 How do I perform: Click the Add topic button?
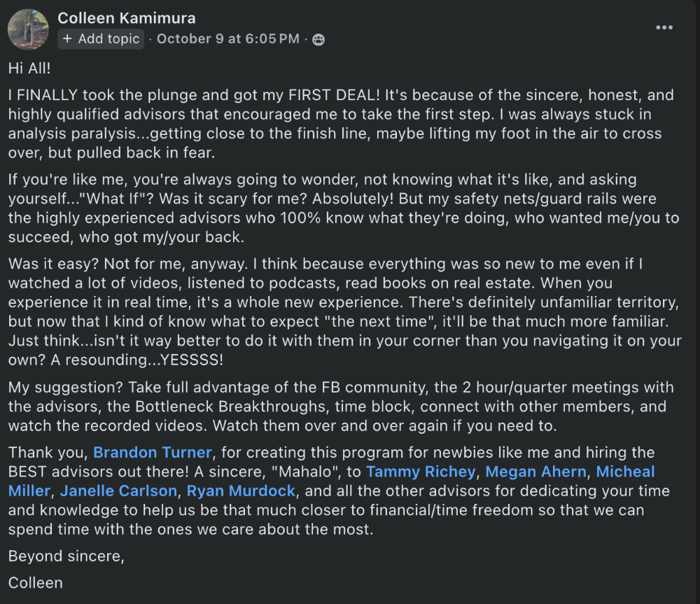click(x=101, y=39)
